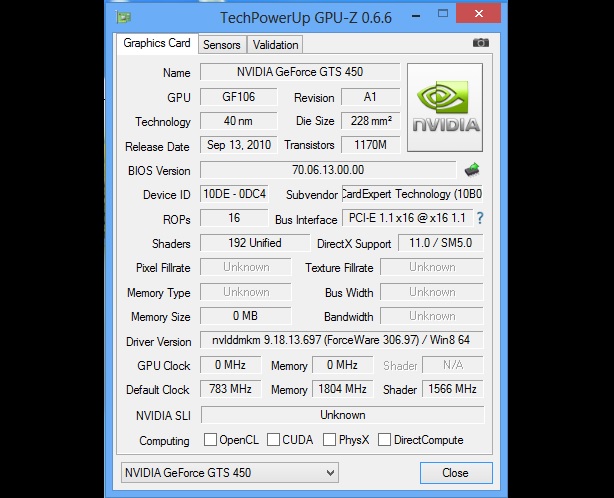Click the Computing label
614x498 pixels.
point(164,441)
